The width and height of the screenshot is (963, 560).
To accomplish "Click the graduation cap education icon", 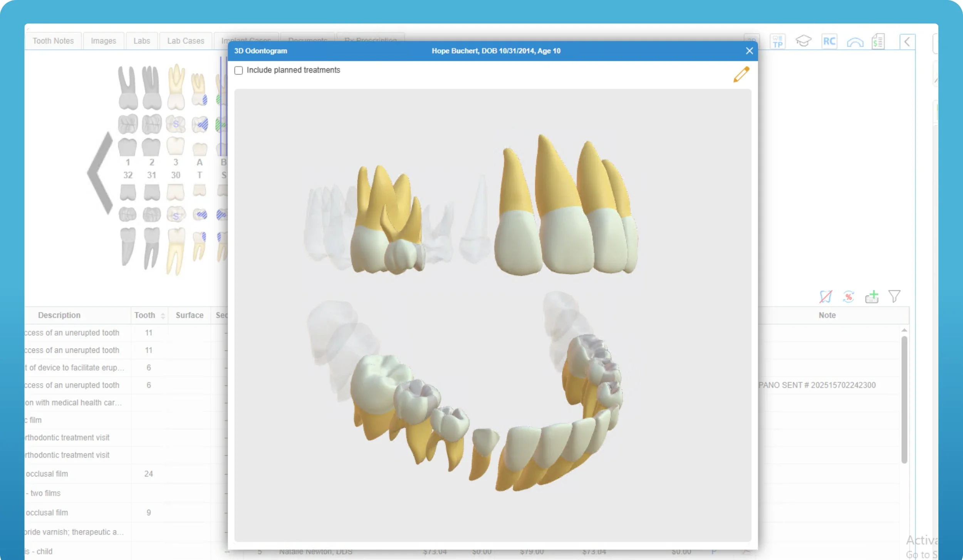I will (803, 41).
